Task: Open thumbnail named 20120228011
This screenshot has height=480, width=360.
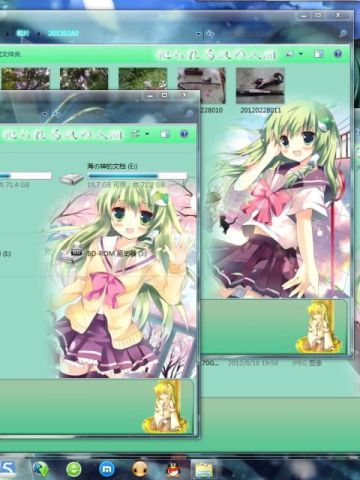Action: tap(260, 86)
